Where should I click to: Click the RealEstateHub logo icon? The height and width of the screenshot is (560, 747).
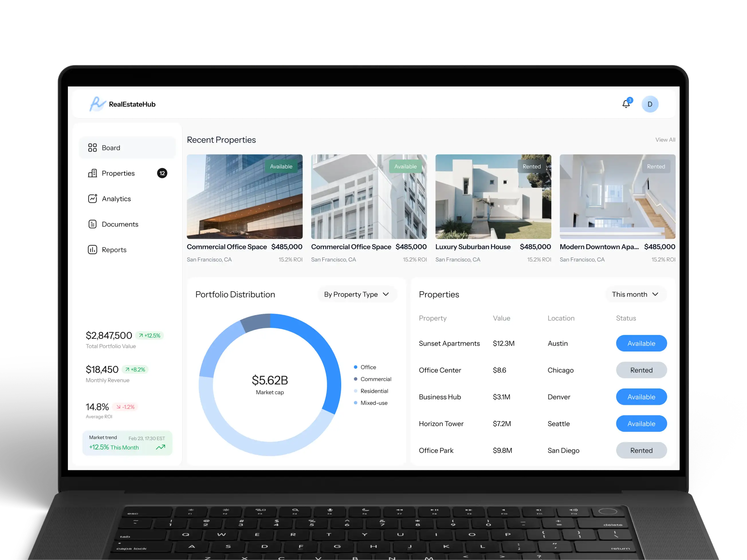coord(97,104)
